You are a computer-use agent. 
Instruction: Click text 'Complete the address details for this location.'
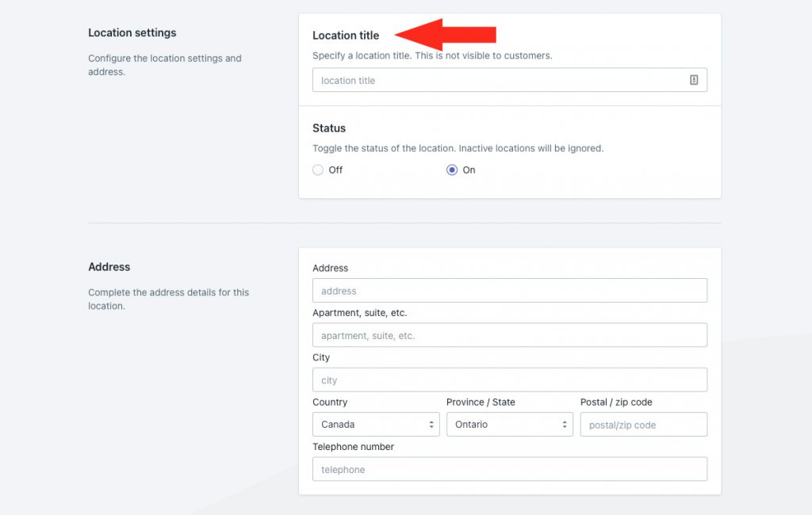[x=168, y=299]
